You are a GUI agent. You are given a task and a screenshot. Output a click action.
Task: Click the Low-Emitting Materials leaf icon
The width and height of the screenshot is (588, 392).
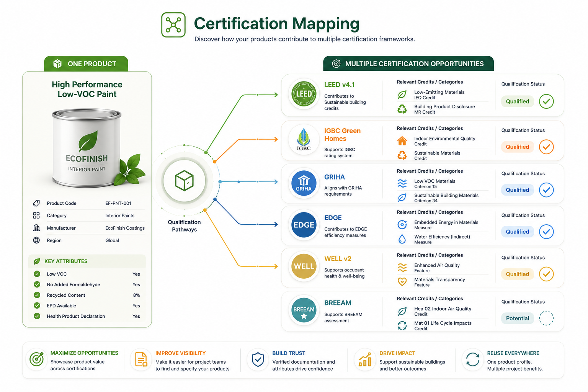click(x=402, y=95)
